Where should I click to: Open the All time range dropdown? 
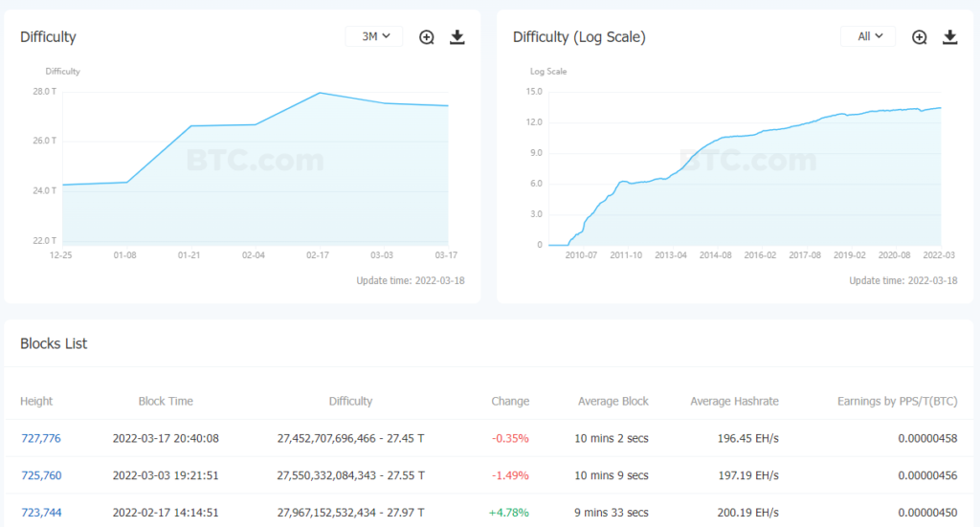[867, 36]
